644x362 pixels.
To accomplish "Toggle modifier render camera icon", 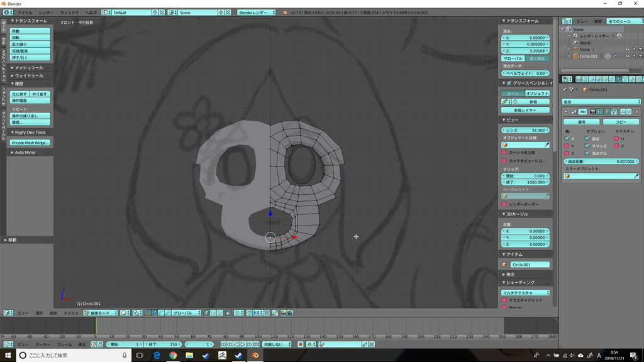I will click(593, 112).
